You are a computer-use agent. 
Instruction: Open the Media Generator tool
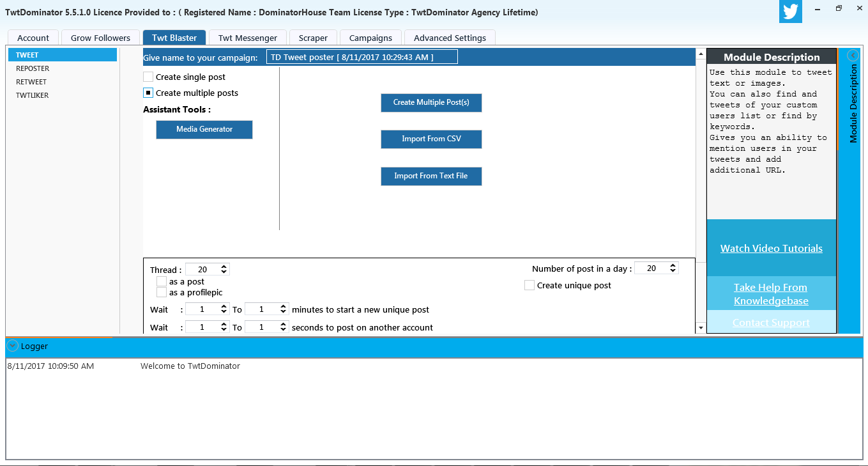click(204, 129)
